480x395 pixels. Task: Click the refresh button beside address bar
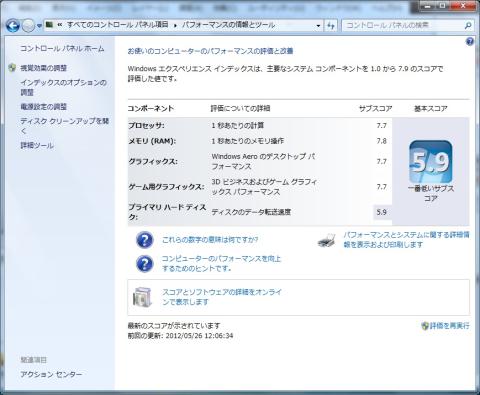coord(331,26)
